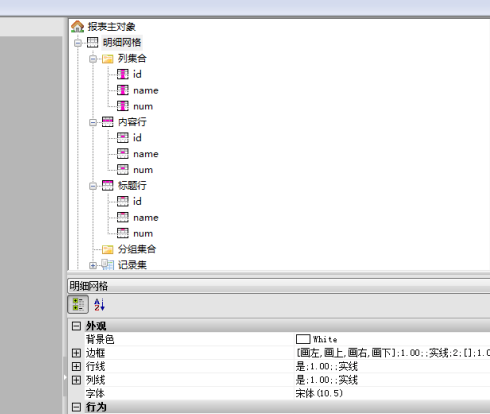Click cell icon of name under 内容行
This screenshot has width=490, height=414.
click(x=123, y=154)
